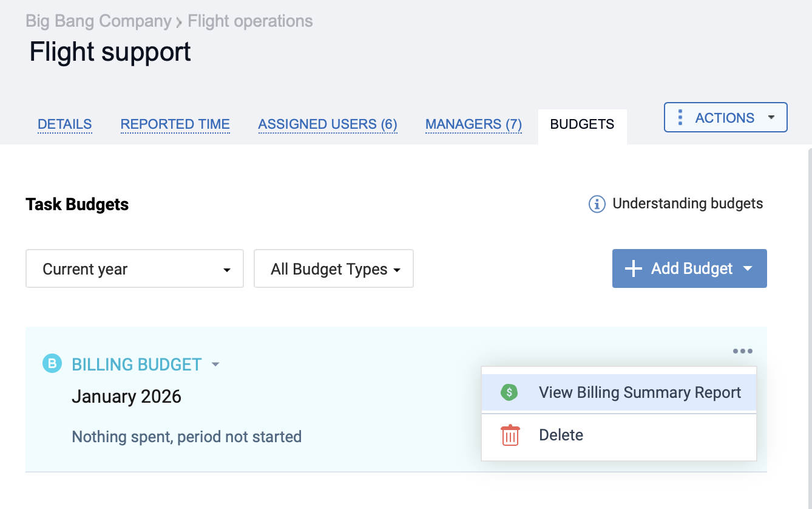Select Delete from the budget menu
Screen dimensions: 812x509
tap(561, 435)
